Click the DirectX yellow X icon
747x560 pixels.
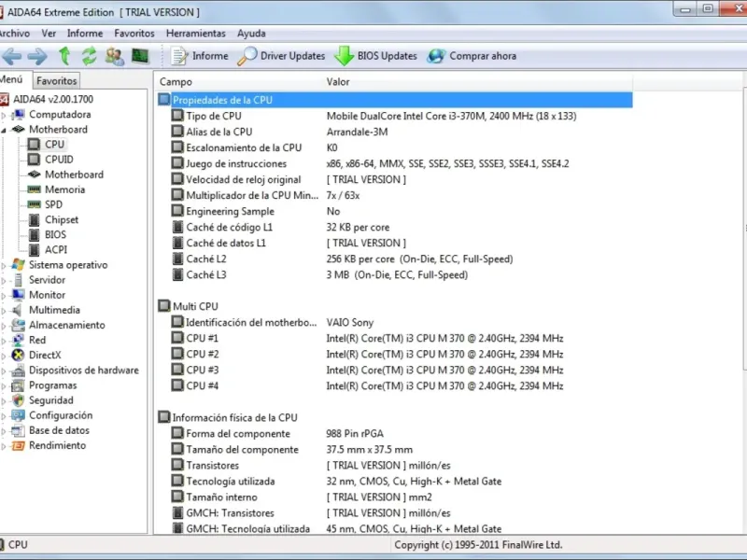[18, 356]
